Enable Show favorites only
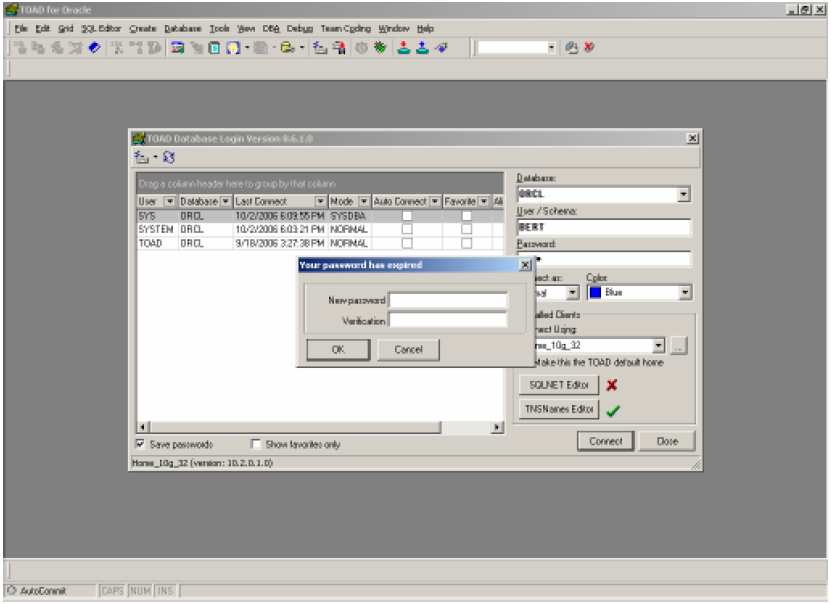The image size is (831, 604). [256, 443]
